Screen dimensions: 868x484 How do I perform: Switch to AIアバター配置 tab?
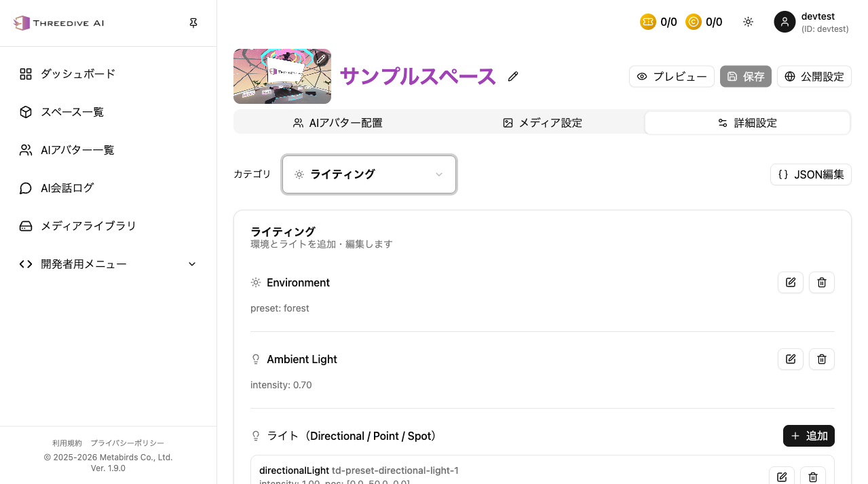click(337, 123)
